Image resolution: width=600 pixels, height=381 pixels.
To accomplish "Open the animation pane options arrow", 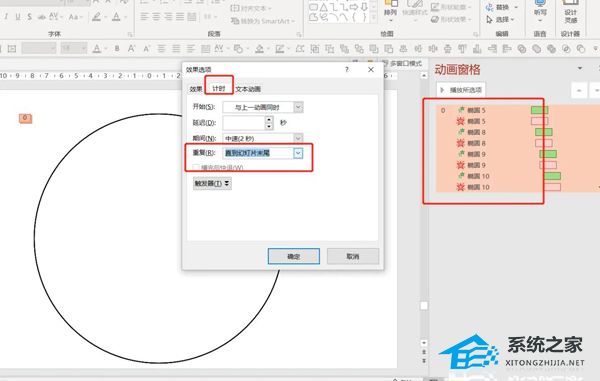I will 580,68.
